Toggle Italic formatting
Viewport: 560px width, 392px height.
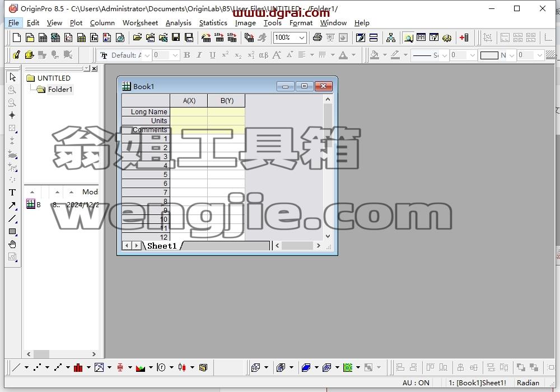click(x=199, y=55)
